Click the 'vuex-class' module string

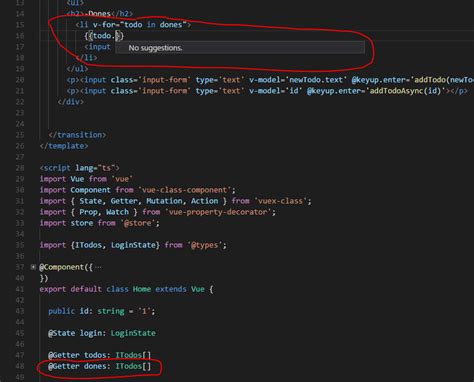coord(281,201)
